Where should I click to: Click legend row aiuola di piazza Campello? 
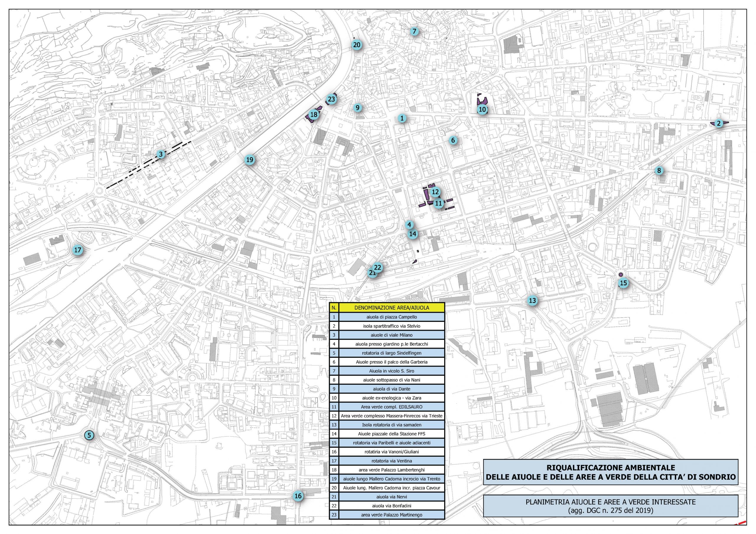pos(392,317)
